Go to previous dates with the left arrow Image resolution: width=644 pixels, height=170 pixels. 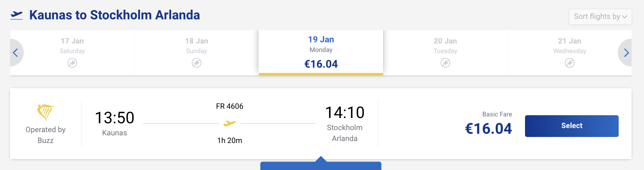(16, 53)
